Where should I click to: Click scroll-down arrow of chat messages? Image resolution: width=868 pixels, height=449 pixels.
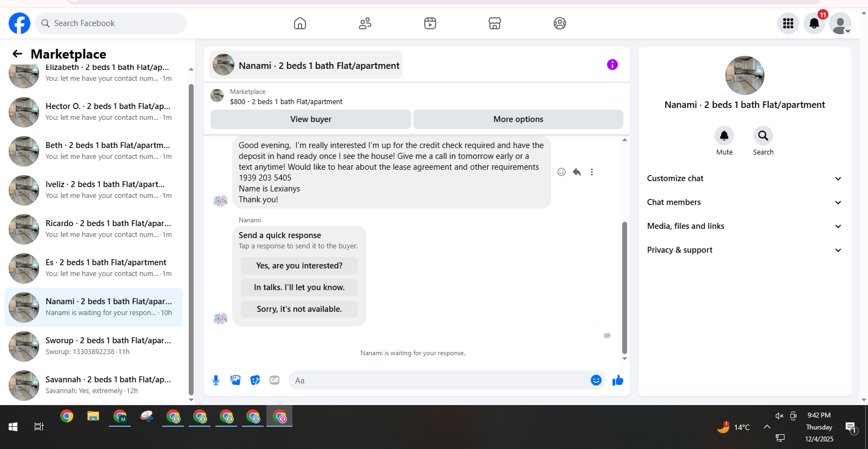(624, 358)
